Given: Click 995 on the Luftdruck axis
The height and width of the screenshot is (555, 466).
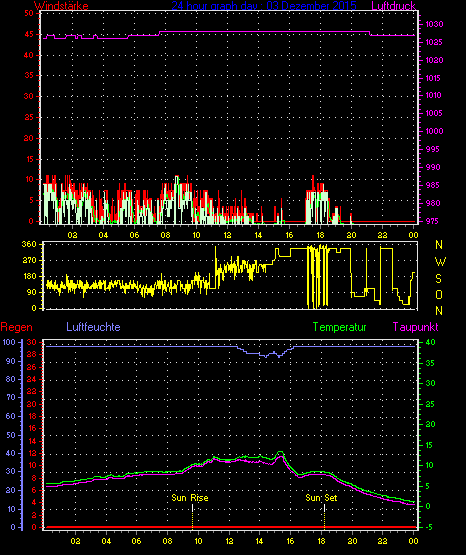Looking at the screenshot, I should pyautogui.click(x=432, y=149).
